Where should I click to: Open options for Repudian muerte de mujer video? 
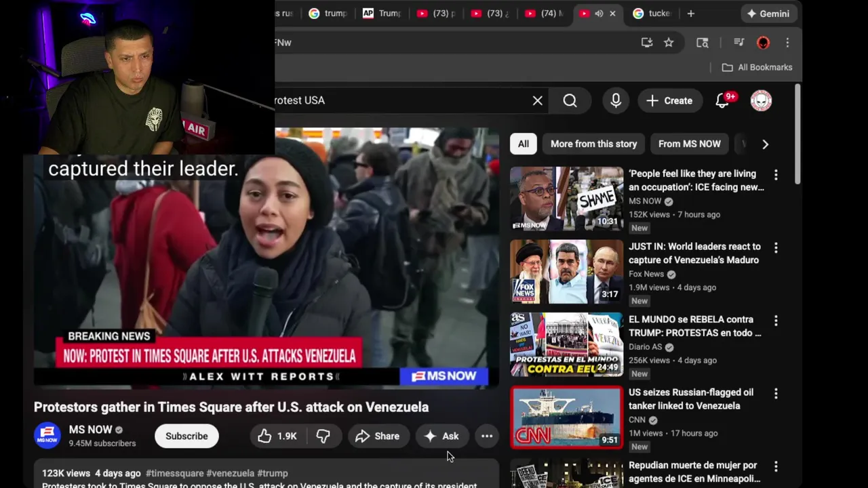coord(776,466)
